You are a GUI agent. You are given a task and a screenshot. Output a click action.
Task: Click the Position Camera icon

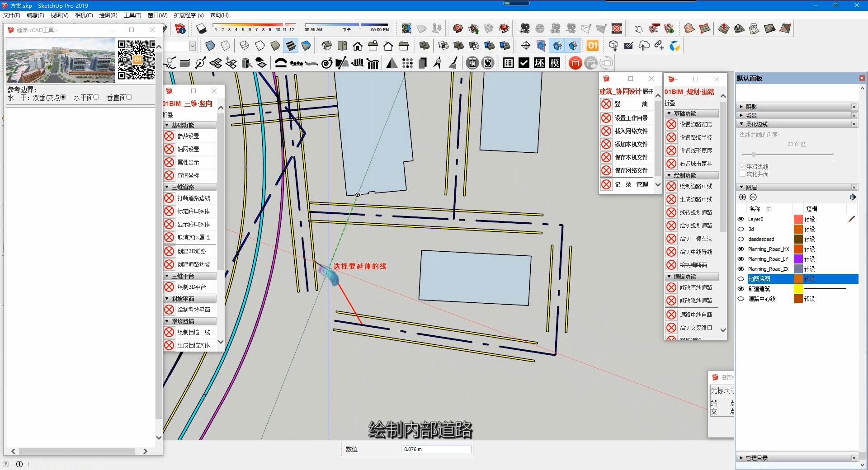click(x=525, y=28)
